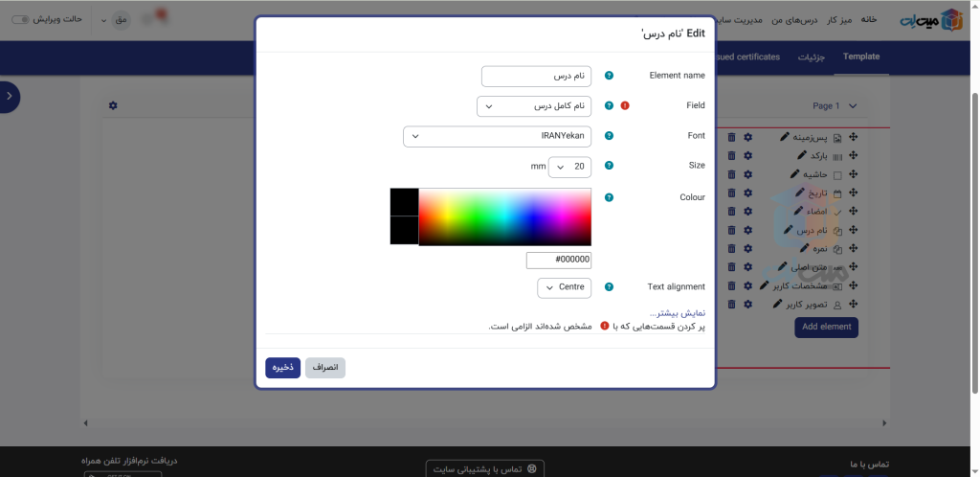Open help icon beside Size
The width and height of the screenshot is (980, 477).
point(609,166)
